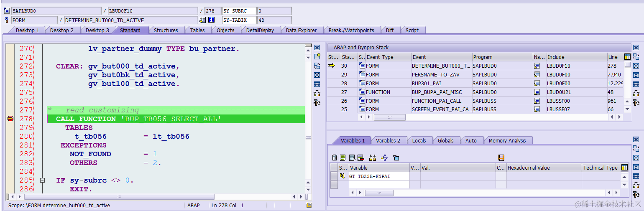644x211 pixels.
Task: Click the empty variable name input cell
Action: click(379, 185)
